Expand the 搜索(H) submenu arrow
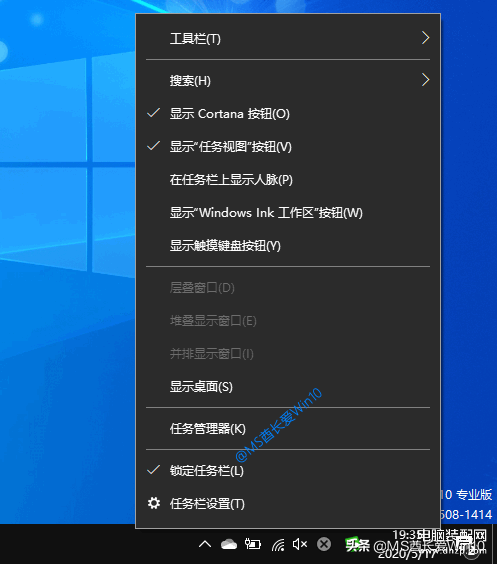 pos(425,80)
